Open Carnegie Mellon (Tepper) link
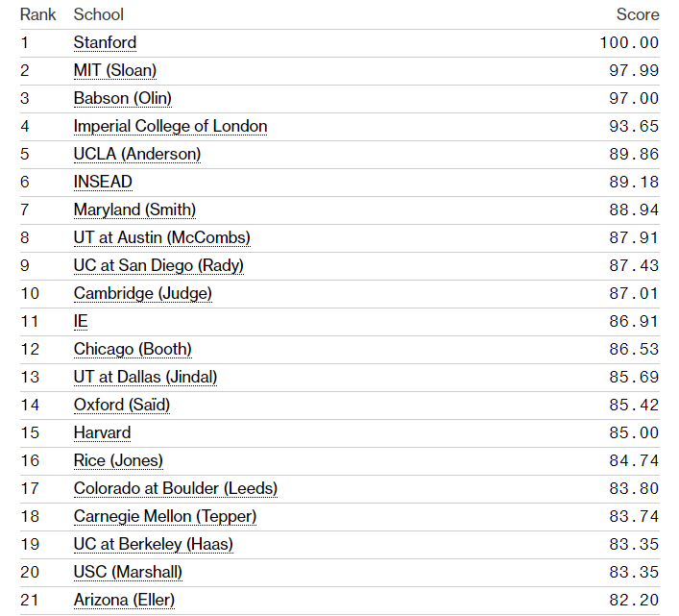Viewport: 679px width, 616px height. click(164, 516)
